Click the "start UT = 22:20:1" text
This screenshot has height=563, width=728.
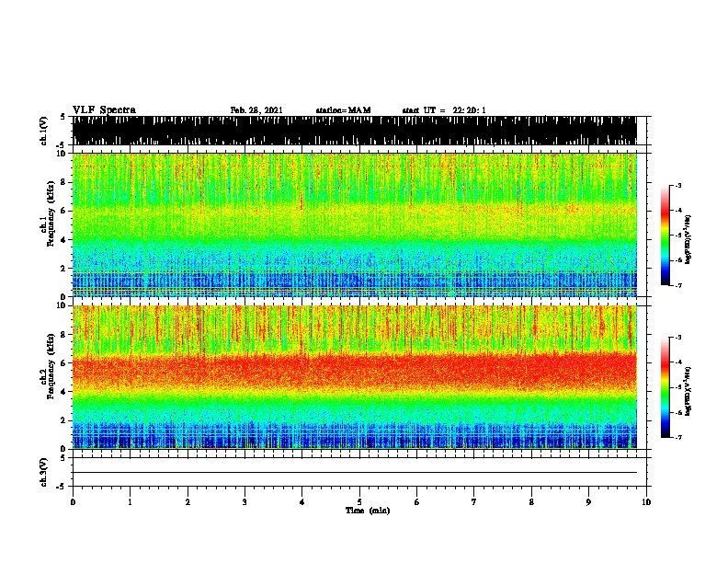click(444, 110)
